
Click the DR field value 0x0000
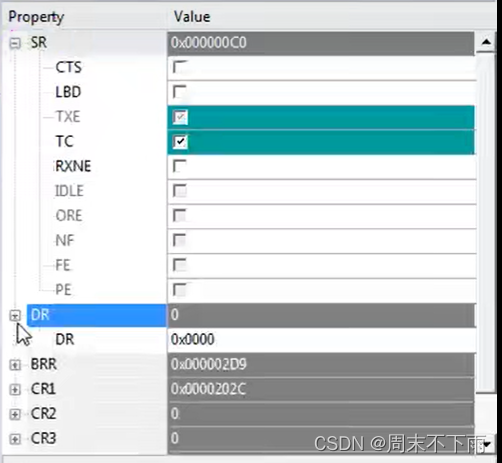[193, 339]
